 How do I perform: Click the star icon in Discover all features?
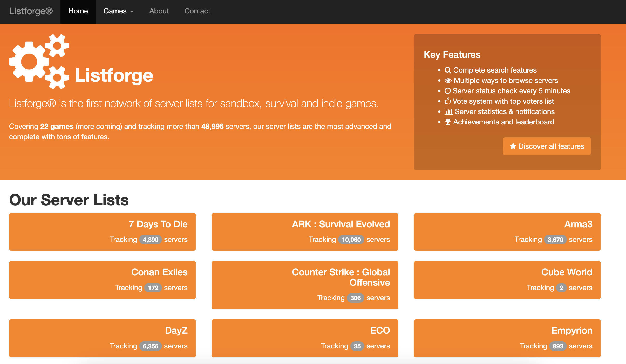[x=513, y=146]
